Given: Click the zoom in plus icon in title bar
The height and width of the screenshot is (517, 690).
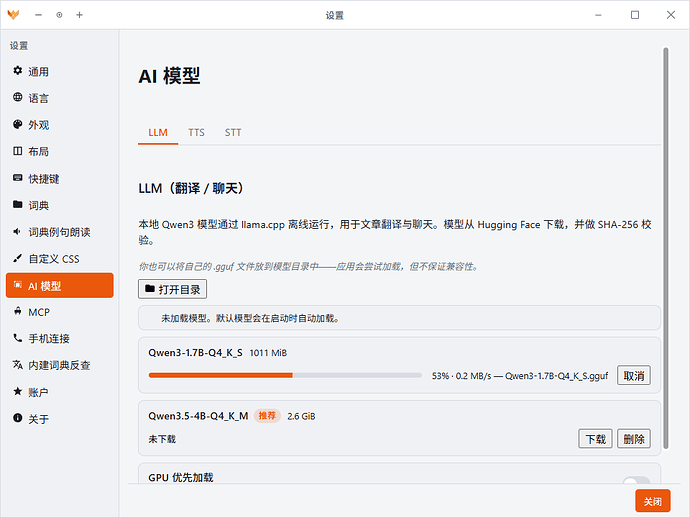Looking at the screenshot, I should click(x=79, y=15).
